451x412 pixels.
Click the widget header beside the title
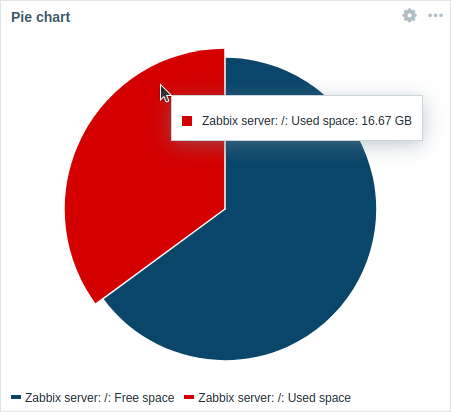click(x=233, y=17)
